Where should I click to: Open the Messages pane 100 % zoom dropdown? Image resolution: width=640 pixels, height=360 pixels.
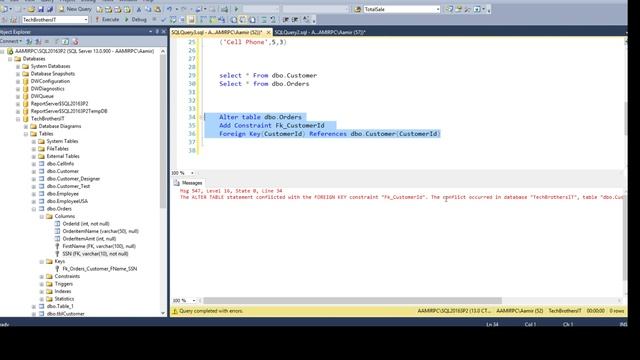[194, 300]
